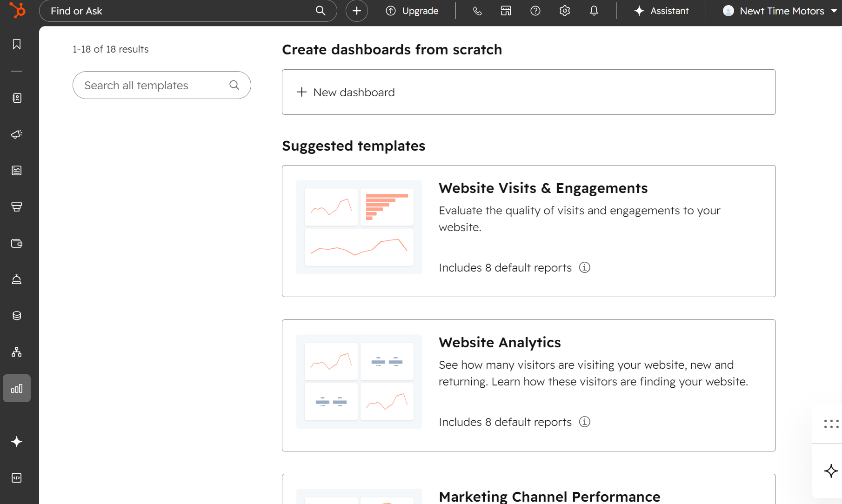842x504 pixels.
Task: Expand Website Visits & Engagements report details
Action: (x=584, y=267)
